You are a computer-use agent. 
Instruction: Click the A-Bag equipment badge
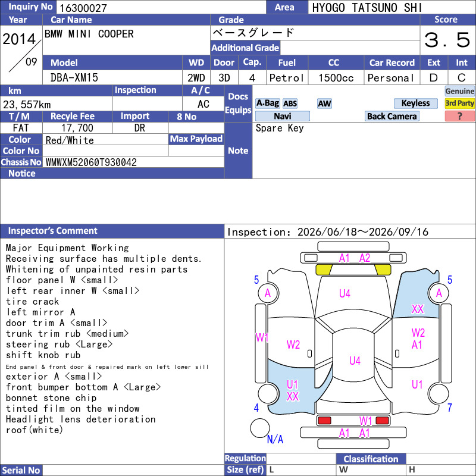[x=267, y=104]
